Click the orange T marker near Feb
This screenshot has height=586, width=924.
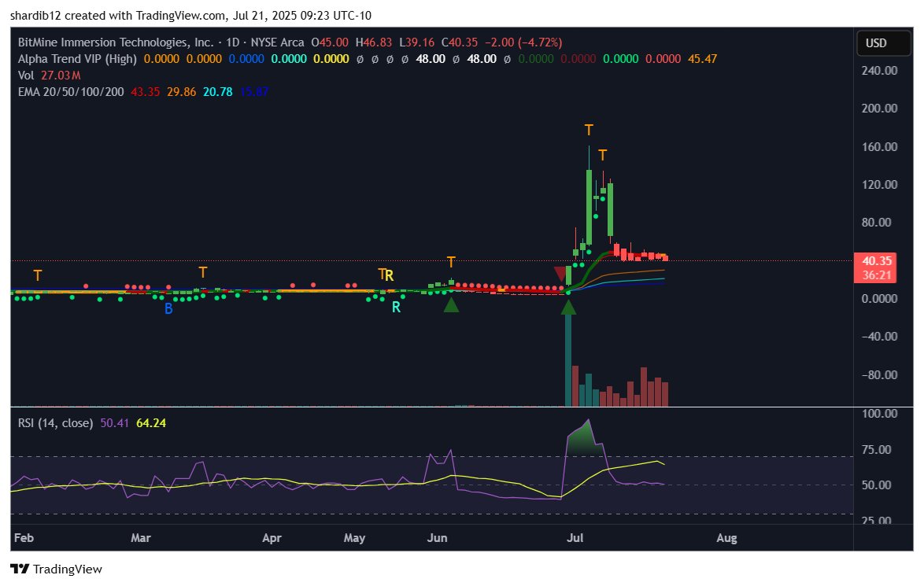point(38,275)
